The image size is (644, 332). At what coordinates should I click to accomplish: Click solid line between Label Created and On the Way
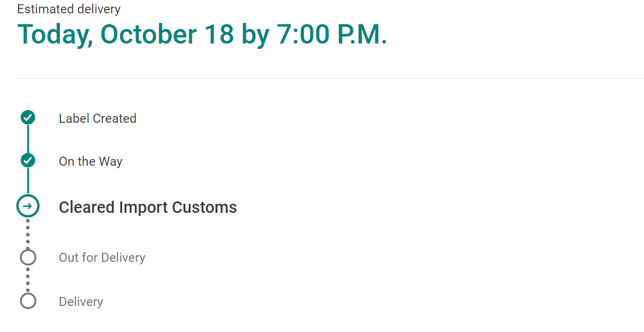[28, 139]
